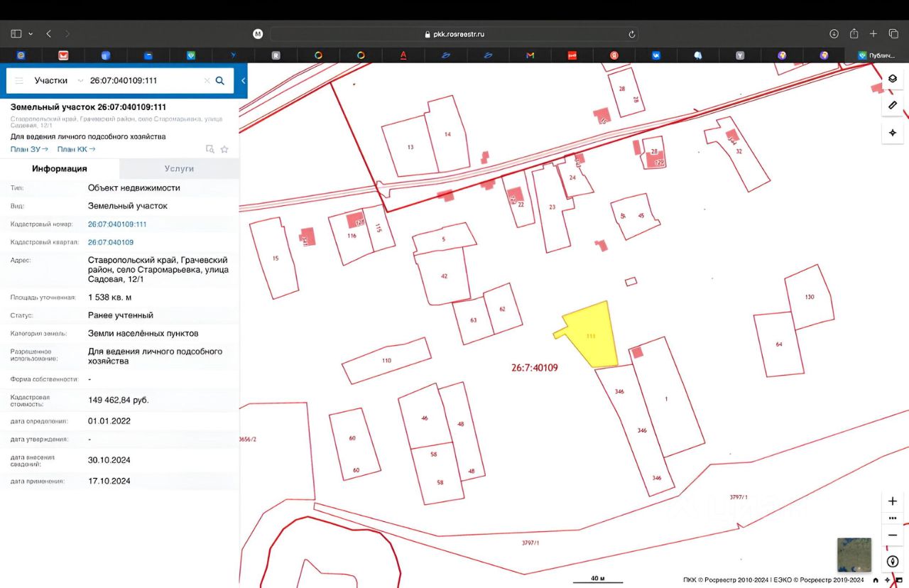Switch to the Услуги tab

click(x=179, y=169)
